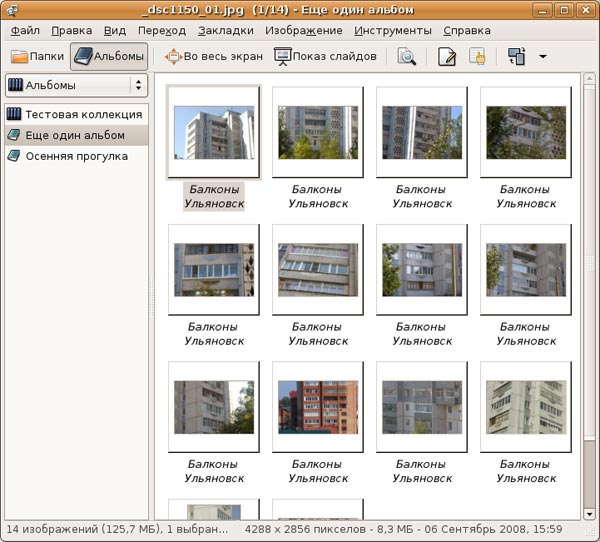Open the Закладки menu

pyautogui.click(x=226, y=31)
